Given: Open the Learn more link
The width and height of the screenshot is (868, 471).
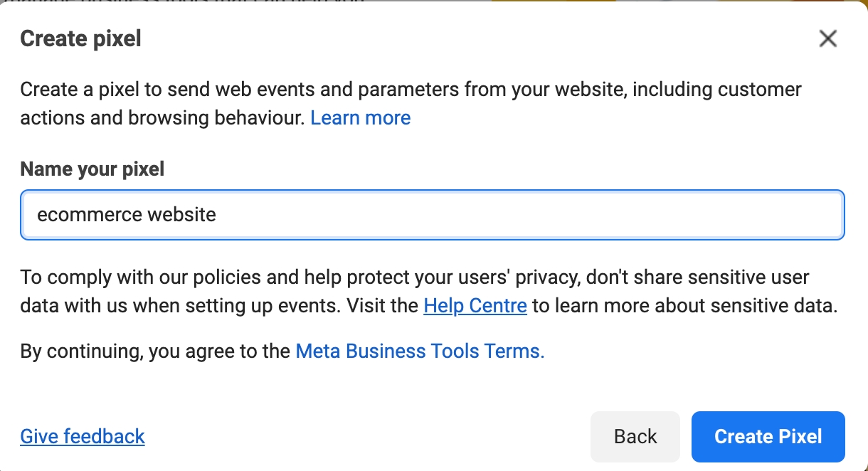Looking at the screenshot, I should coord(360,117).
